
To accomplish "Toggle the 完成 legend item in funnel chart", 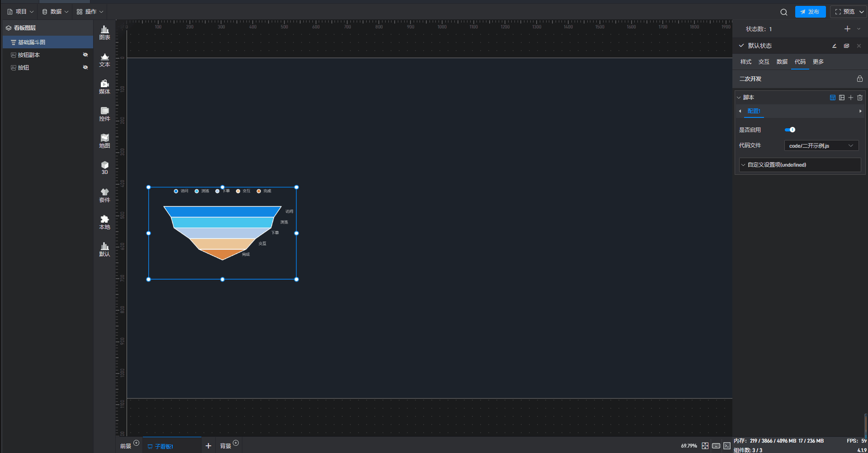I will click(264, 191).
